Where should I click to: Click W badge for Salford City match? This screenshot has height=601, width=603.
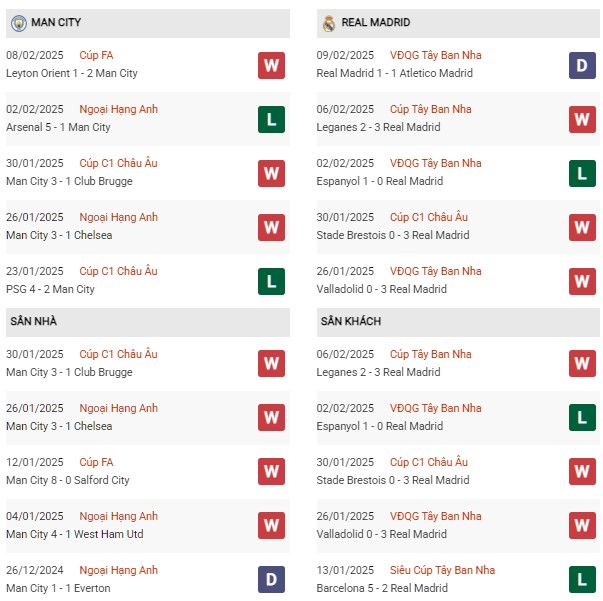pos(271,471)
